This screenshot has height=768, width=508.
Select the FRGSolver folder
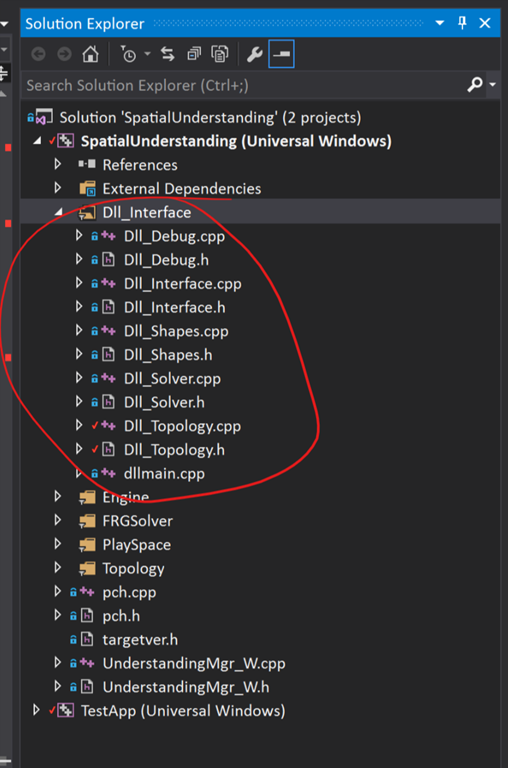tap(137, 521)
